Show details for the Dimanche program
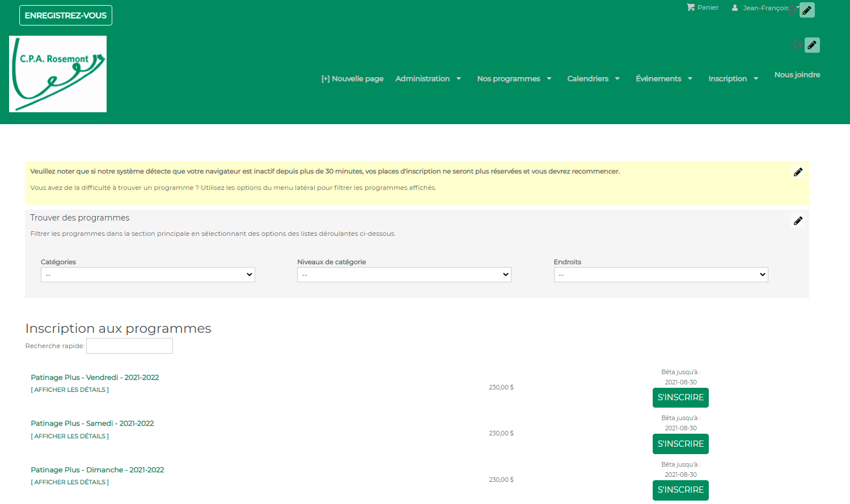This screenshot has width=850, height=504. (x=70, y=482)
